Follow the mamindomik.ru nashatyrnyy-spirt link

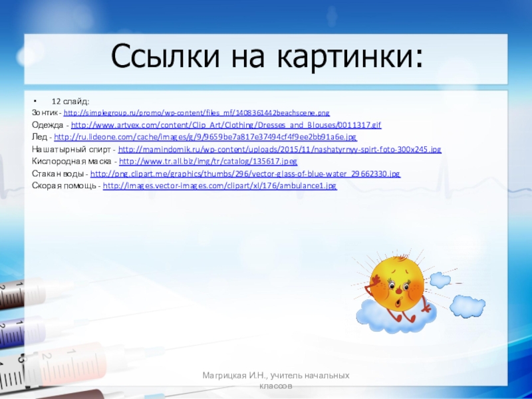click(x=279, y=150)
